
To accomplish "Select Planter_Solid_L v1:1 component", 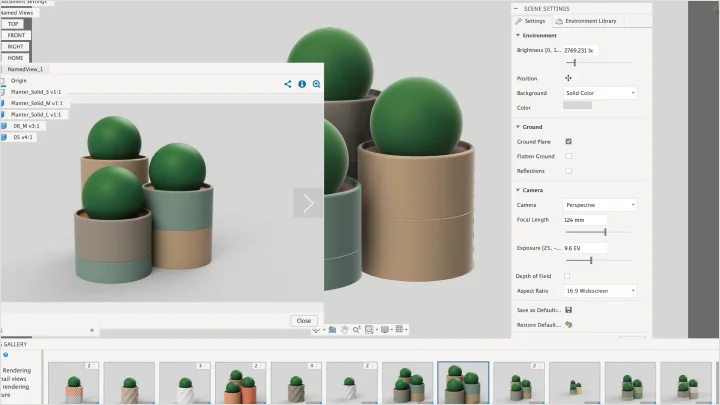I will [36, 115].
